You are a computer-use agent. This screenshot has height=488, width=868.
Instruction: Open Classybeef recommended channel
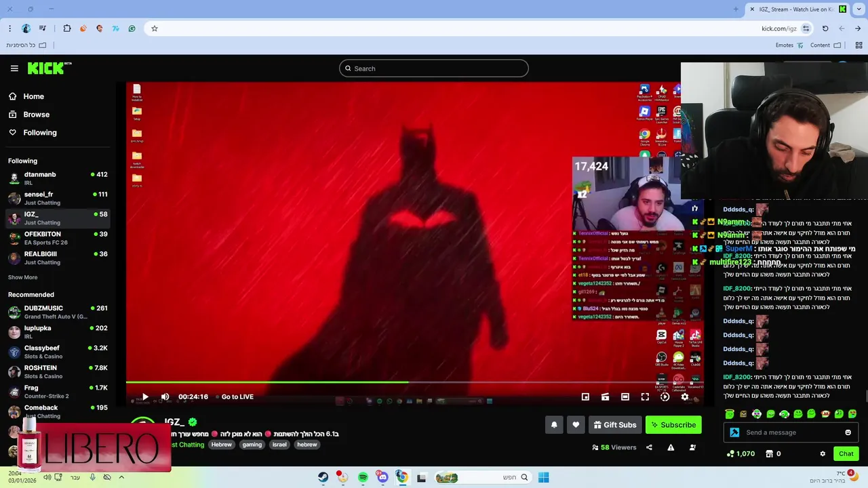click(x=58, y=352)
